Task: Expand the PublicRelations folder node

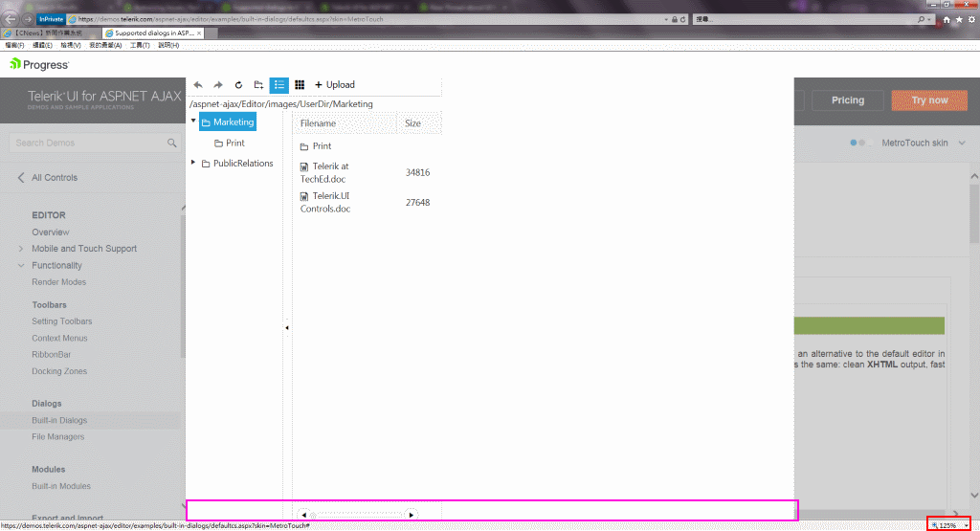Action: point(193,163)
